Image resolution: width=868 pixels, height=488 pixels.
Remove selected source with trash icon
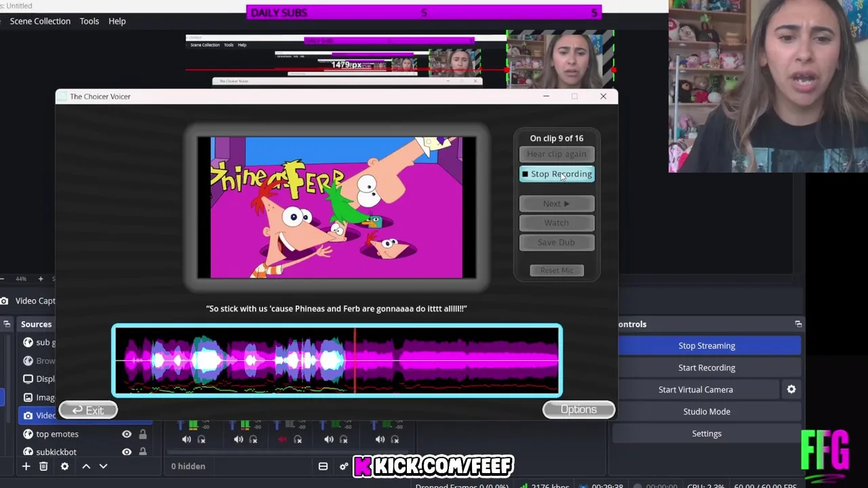point(43,466)
